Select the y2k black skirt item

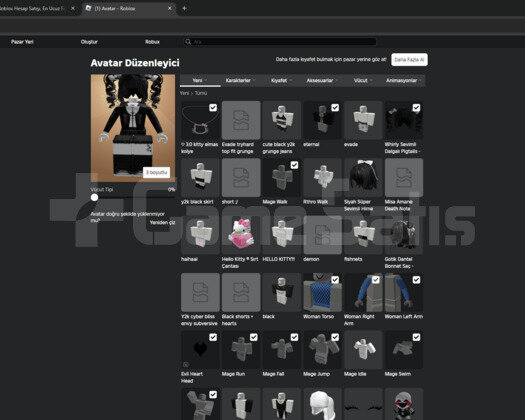(x=200, y=178)
